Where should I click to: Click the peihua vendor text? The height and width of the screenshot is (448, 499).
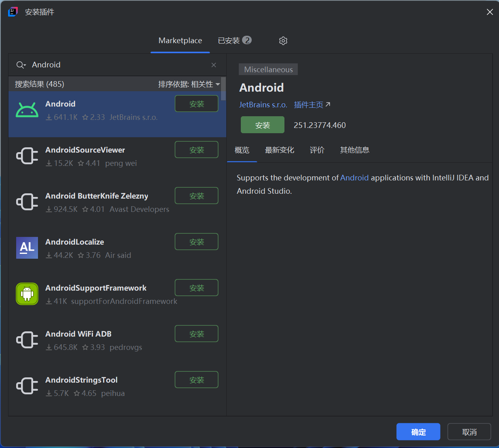point(113,394)
